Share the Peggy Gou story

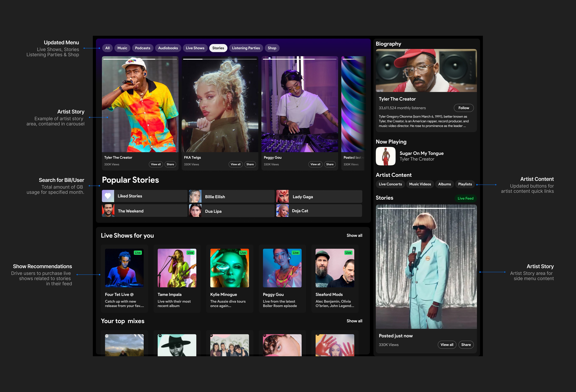coord(330,164)
